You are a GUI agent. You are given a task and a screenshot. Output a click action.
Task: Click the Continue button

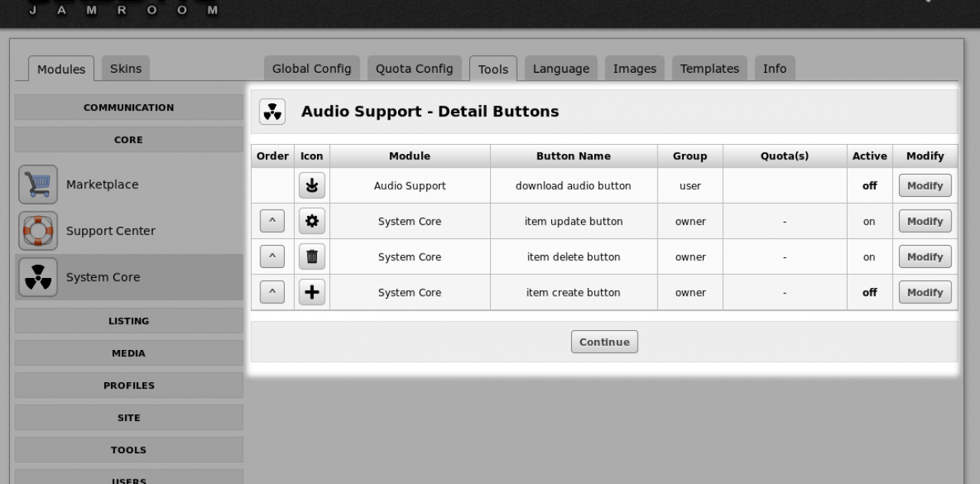(604, 342)
